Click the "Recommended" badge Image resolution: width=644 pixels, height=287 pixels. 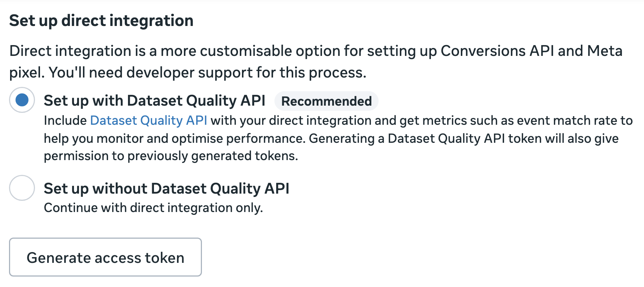[x=326, y=101]
